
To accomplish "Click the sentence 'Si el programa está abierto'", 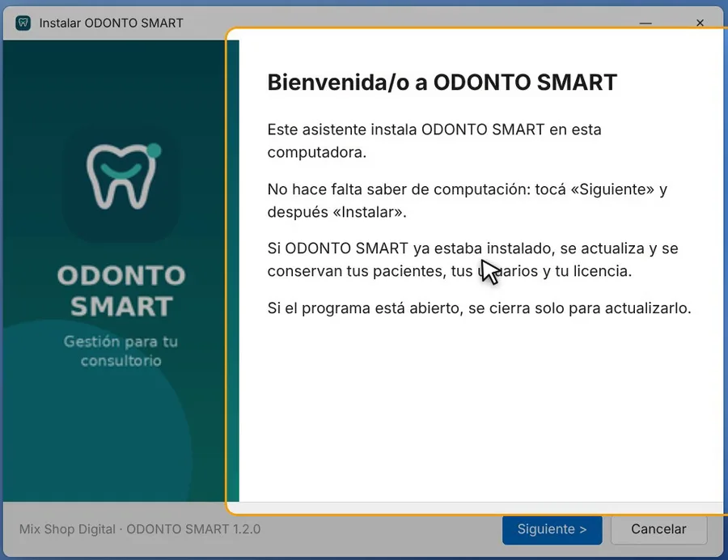I will tap(479, 308).
